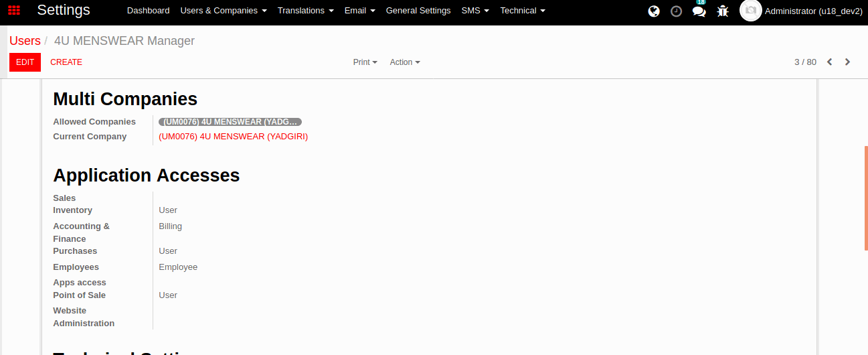Image resolution: width=868 pixels, height=355 pixels.
Task: Open the Current Company link (UM0076)
Action: pos(233,137)
